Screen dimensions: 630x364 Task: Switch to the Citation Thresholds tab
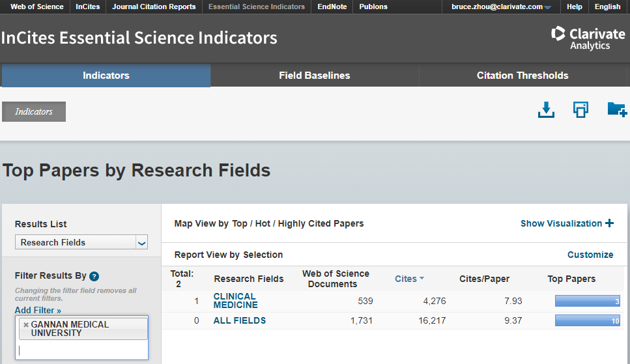pos(523,76)
